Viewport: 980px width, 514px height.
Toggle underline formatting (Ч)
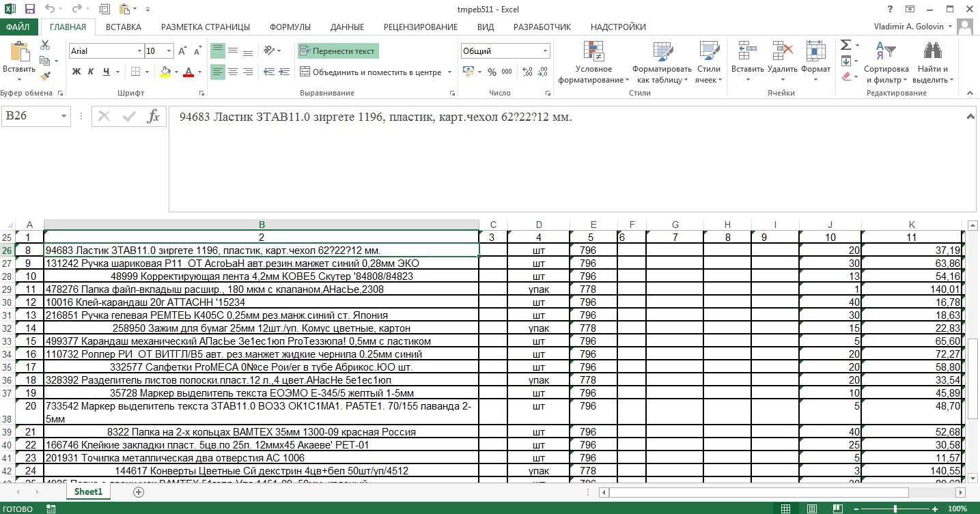[107, 72]
